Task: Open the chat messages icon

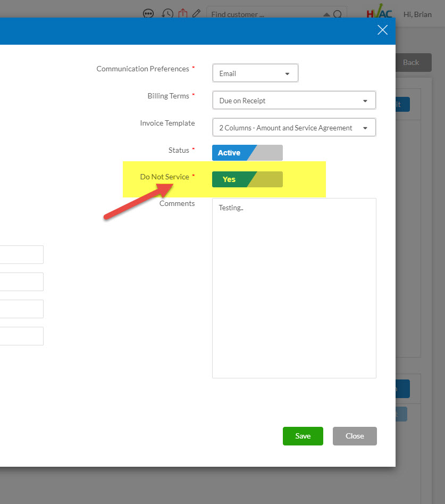Action: [x=148, y=14]
